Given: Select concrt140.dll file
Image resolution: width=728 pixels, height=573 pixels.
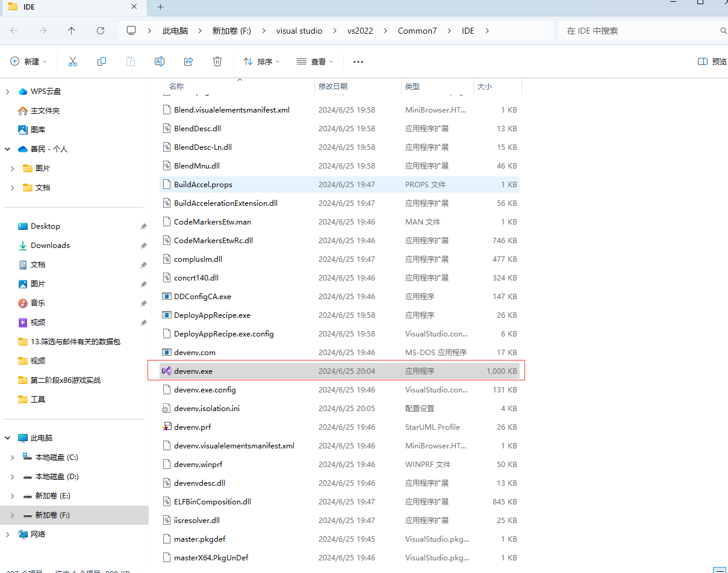Looking at the screenshot, I should [x=340, y=277].
